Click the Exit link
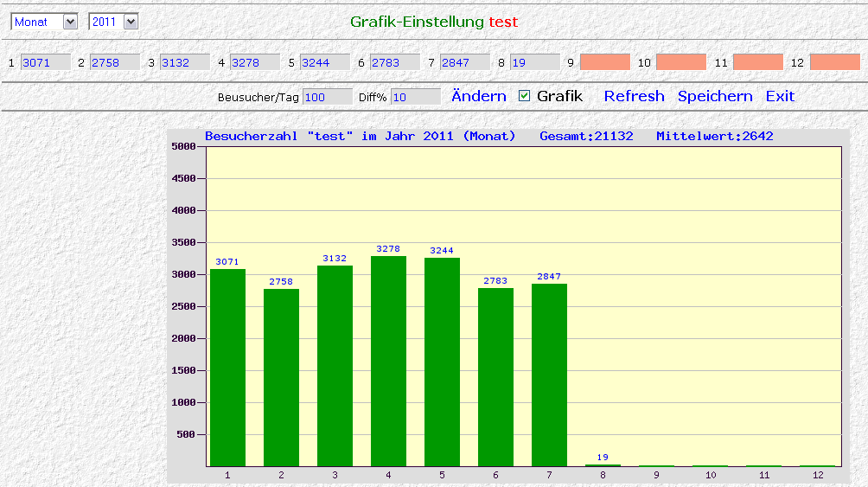 (780, 96)
